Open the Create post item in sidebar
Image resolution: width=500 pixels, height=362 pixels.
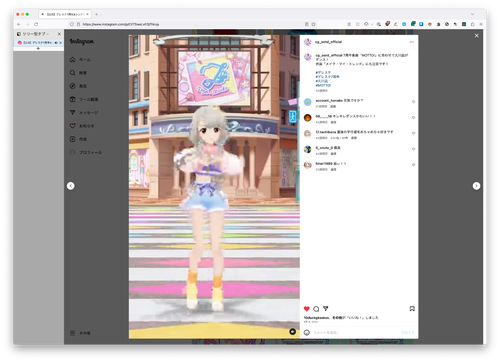[x=78, y=139]
